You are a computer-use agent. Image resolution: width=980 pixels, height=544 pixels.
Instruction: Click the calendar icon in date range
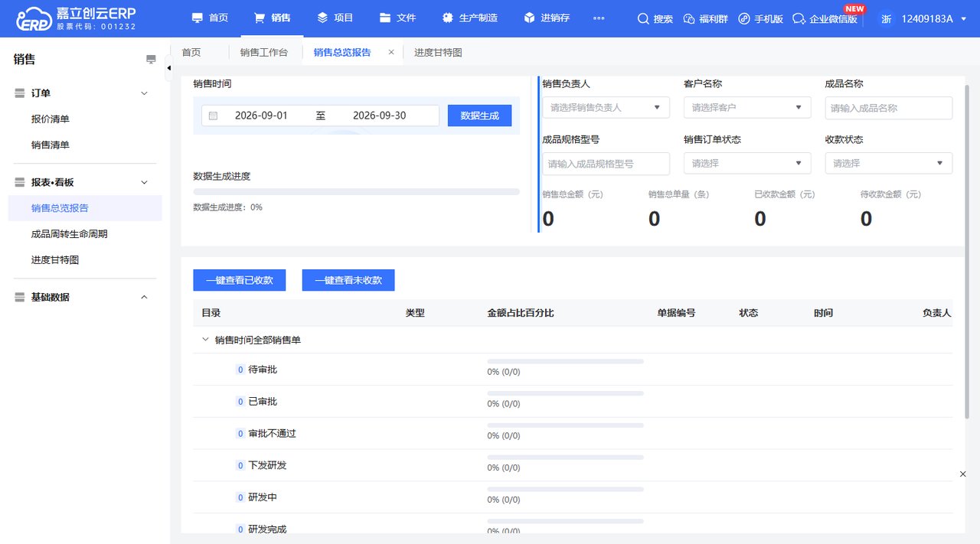pyautogui.click(x=213, y=116)
